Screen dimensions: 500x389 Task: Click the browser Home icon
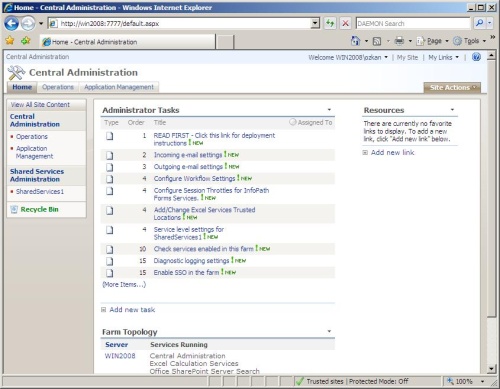tap(356, 41)
